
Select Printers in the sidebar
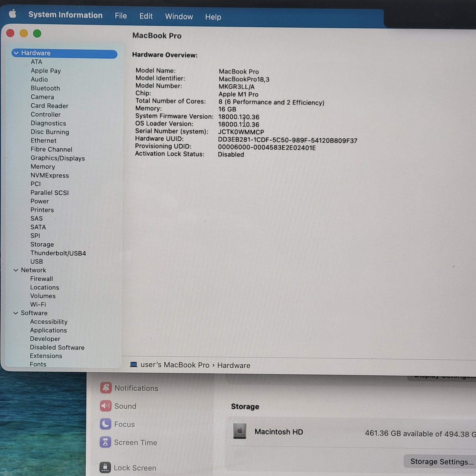pos(42,210)
